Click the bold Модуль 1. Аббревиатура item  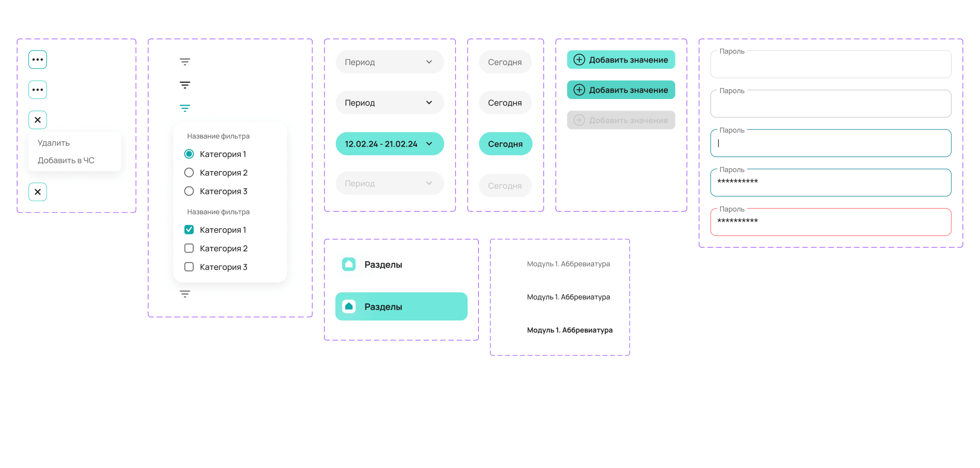point(570,330)
